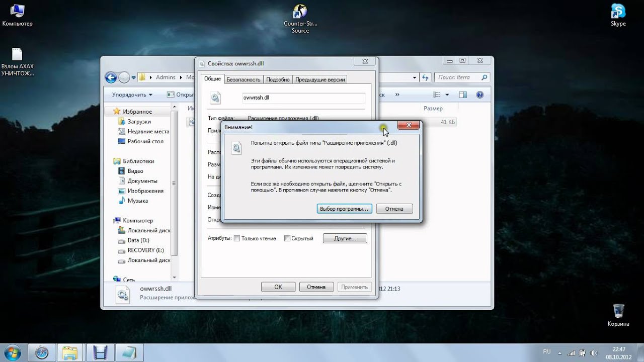Image resolution: width=644 pixels, height=362 pixels.
Task: Open the Counter-Strike Source desktop icon
Action: point(300,19)
